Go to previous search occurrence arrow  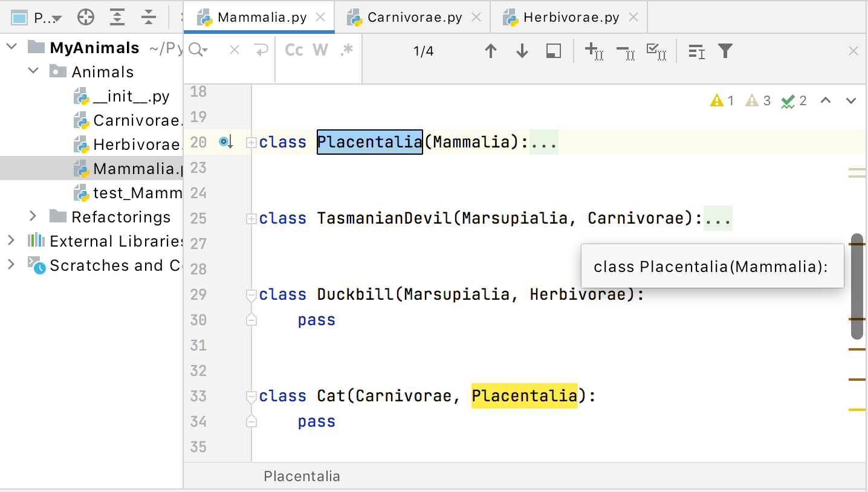[x=491, y=51]
